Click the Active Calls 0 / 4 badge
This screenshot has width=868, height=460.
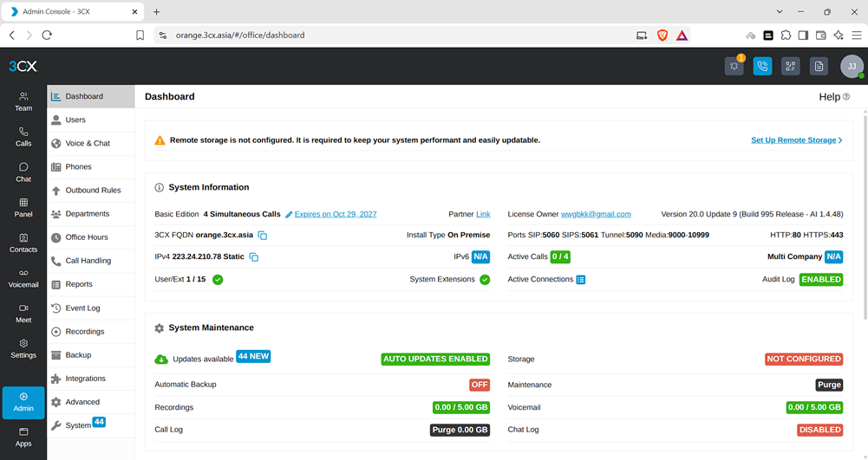[560, 257]
